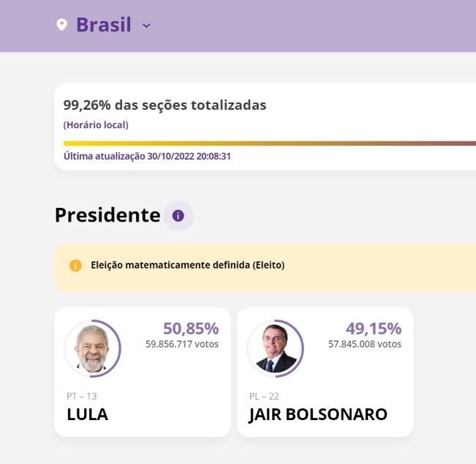Screen dimensions: 476x464
Task: Expand the Brasil region dropdown chevron
Action: [x=146, y=26]
